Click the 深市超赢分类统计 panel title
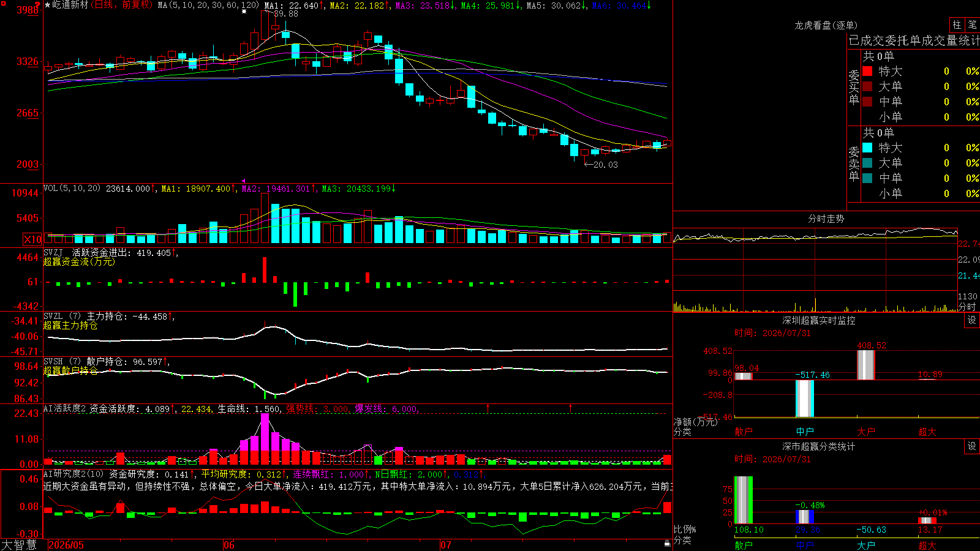The height and width of the screenshot is (551, 980). tap(819, 446)
